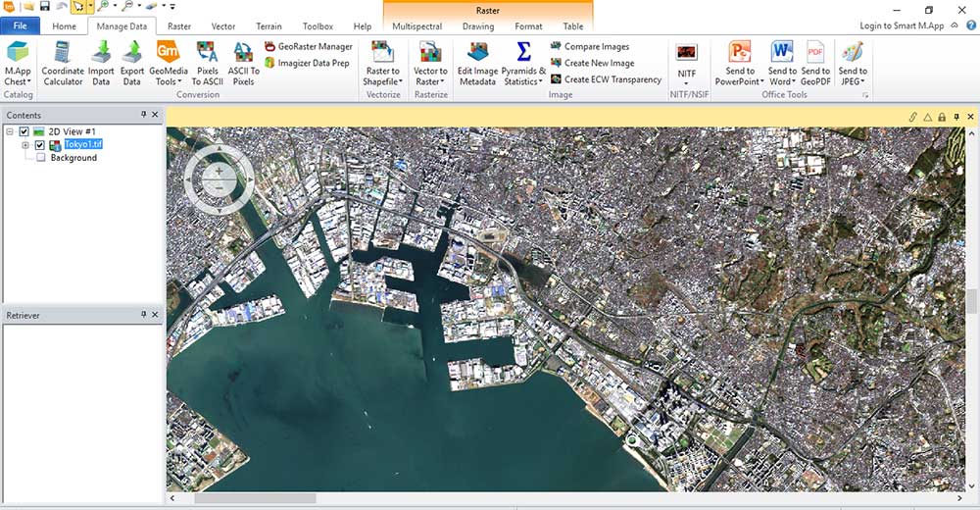Select the ASCII To Pixels tool
Image resolution: width=980 pixels, height=510 pixels.
pos(243,63)
